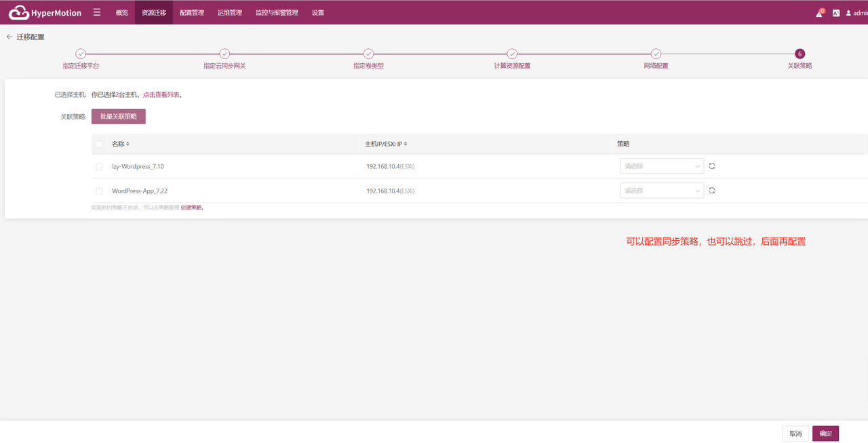Follow the 创建策略 link
Viewport: 868px width, 443px height.
click(x=191, y=208)
